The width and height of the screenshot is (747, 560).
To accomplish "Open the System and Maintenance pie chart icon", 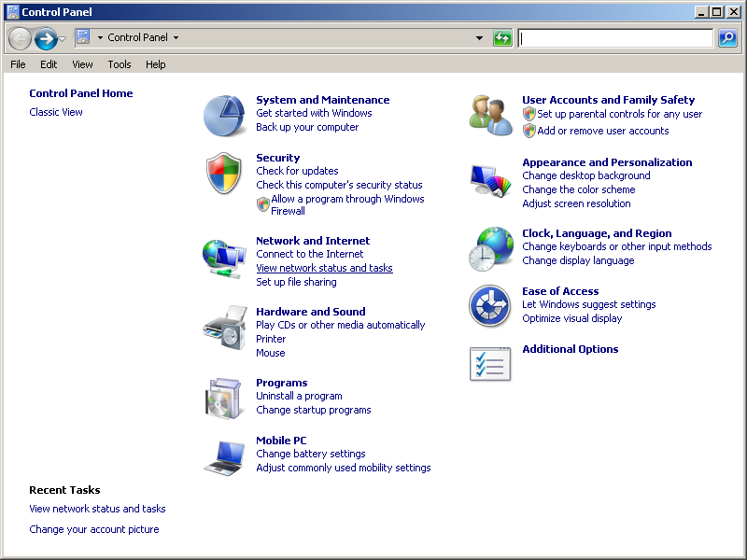I will [224, 116].
